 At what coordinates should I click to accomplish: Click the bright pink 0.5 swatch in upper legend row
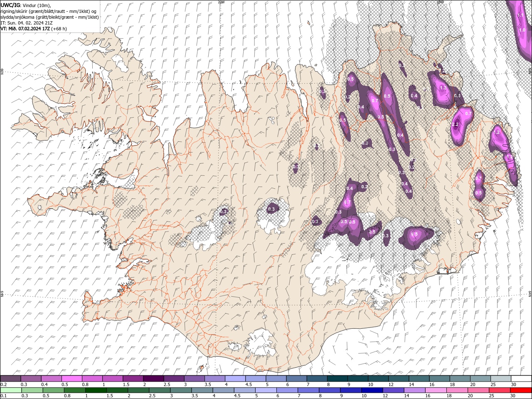point(71,379)
